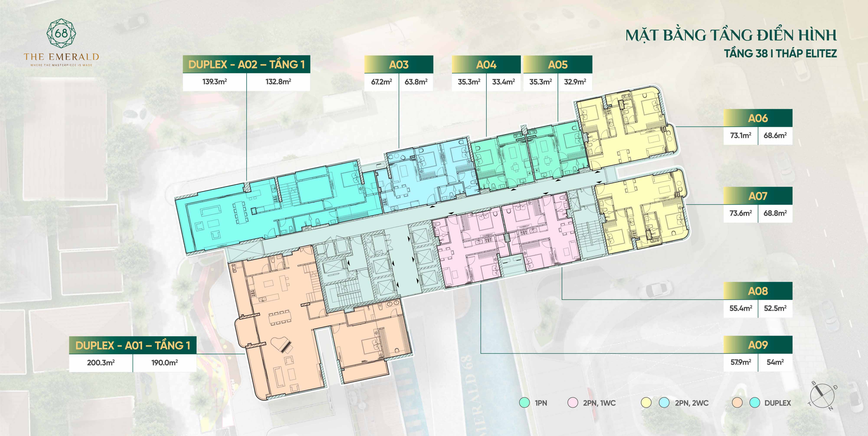
Task: Click the yellow 2PN, 2WC legend circle
Action: point(646,403)
